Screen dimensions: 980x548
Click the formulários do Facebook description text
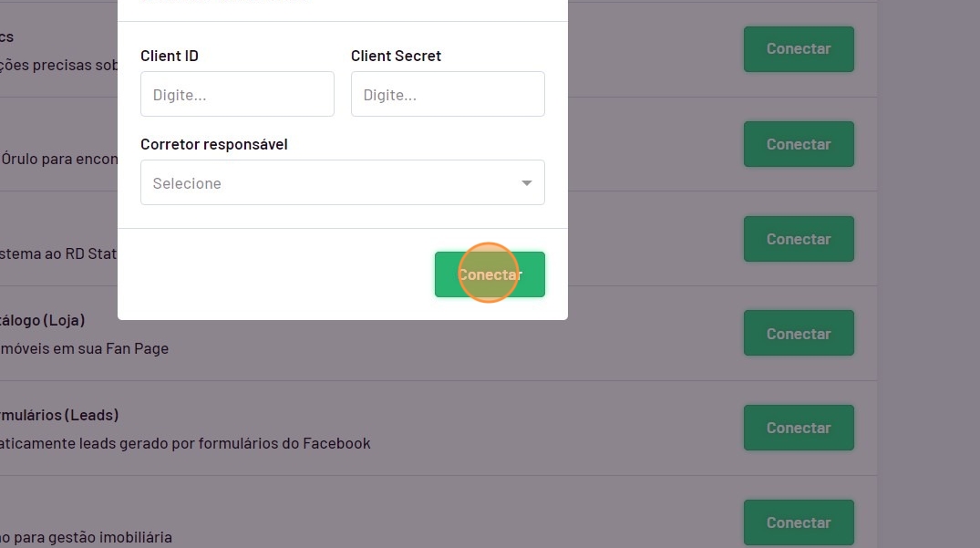[x=186, y=443]
